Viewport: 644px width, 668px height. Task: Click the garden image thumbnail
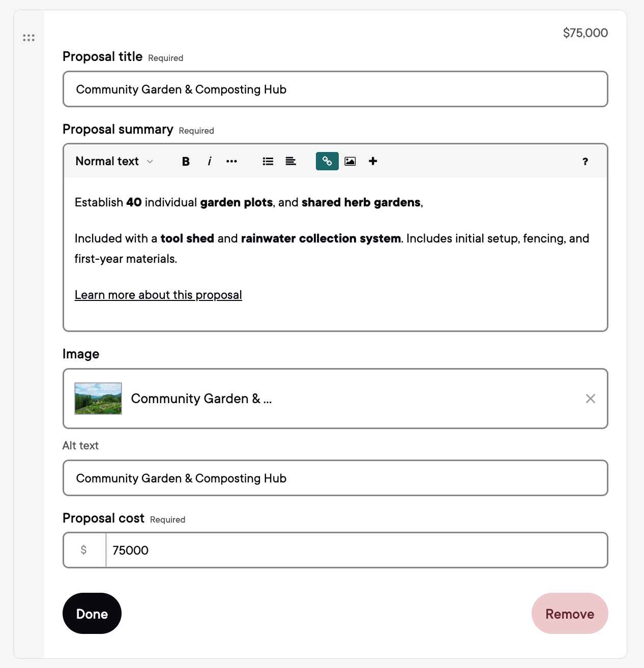click(x=98, y=399)
